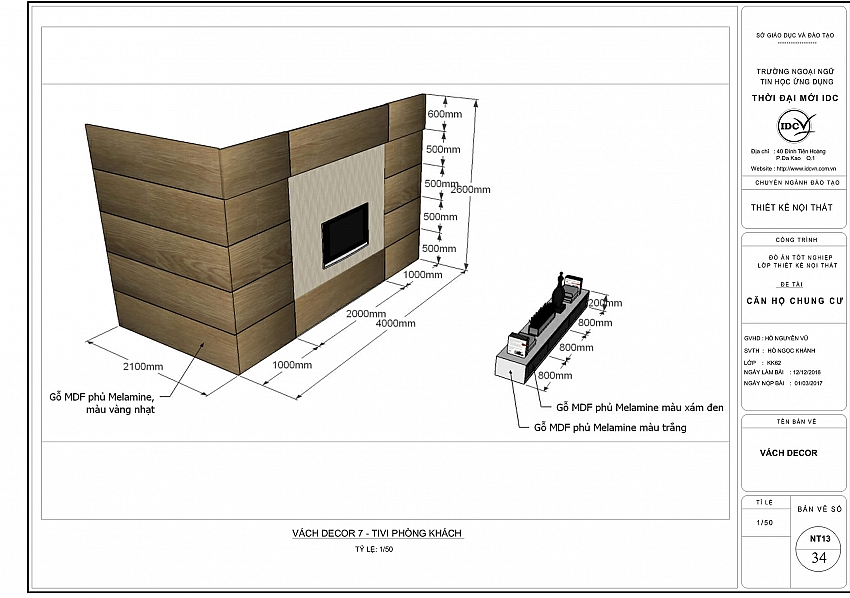Click 'Gỗ MDF phủ Melamine màu xám đen' label

(639, 408)
